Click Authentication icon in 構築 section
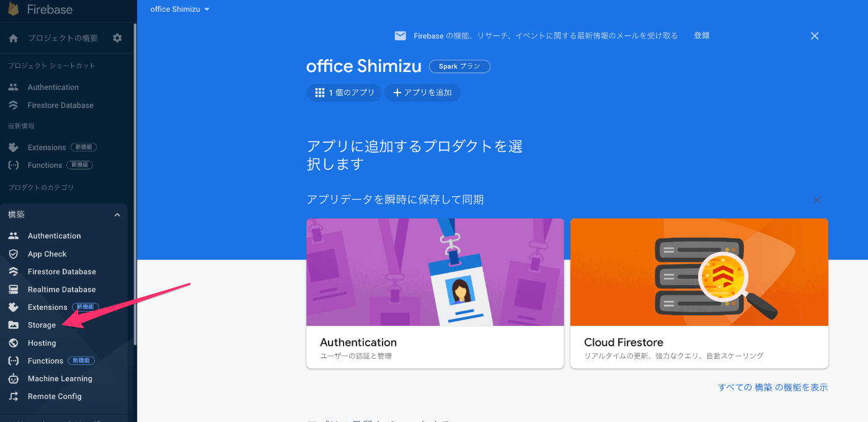Screen dimensions: 868x422 [x=14, y=236]
